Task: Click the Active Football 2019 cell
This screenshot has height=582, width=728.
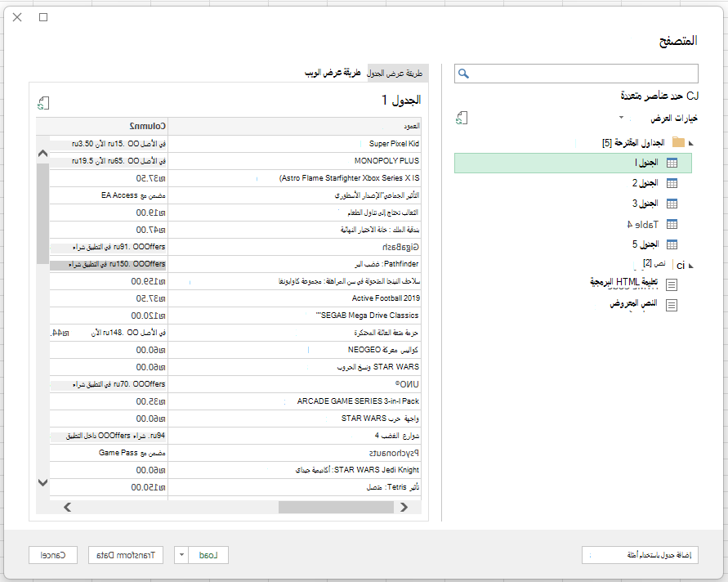Action: pos(295,298)
